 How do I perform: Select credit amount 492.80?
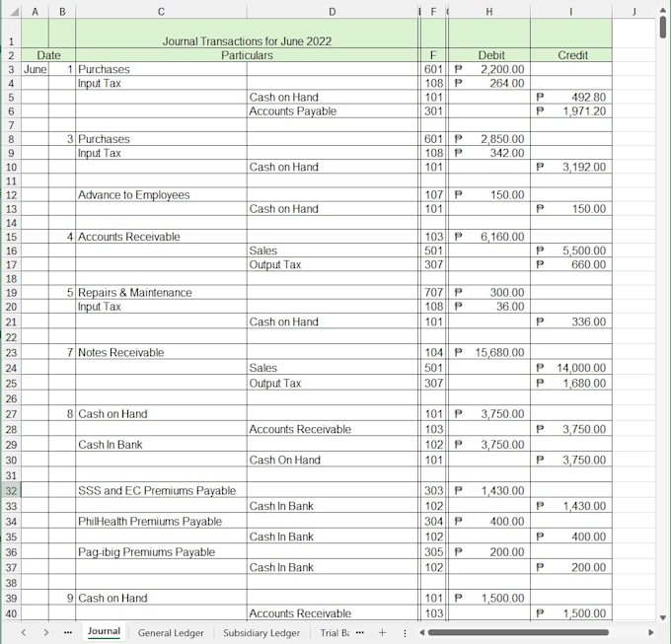point(571,97)
